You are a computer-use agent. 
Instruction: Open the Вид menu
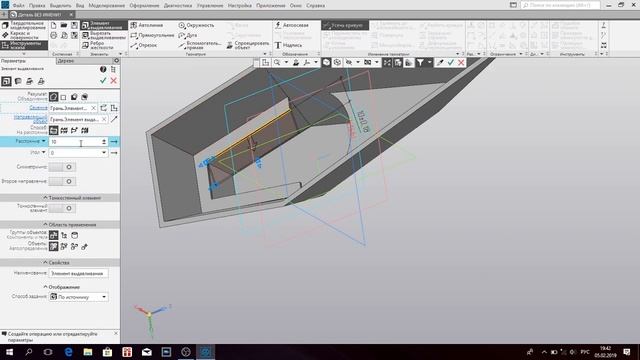pyautogui.click(x=80, y=6)
